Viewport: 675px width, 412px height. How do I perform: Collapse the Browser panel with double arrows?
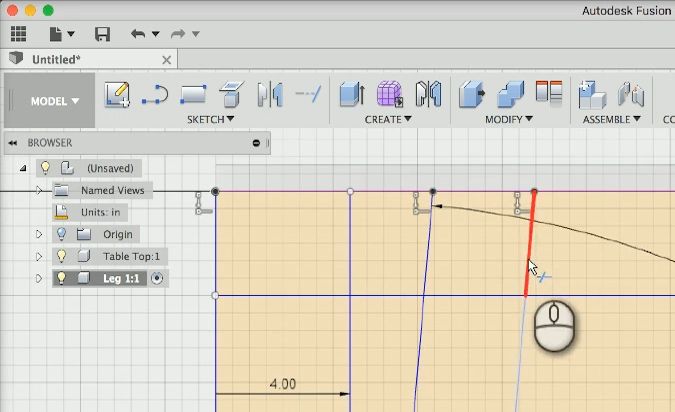click(12, 143)
